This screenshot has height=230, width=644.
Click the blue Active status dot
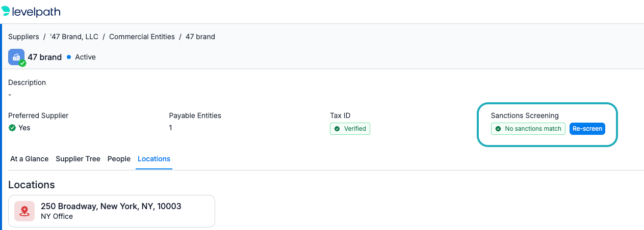(x=69, y=57)
